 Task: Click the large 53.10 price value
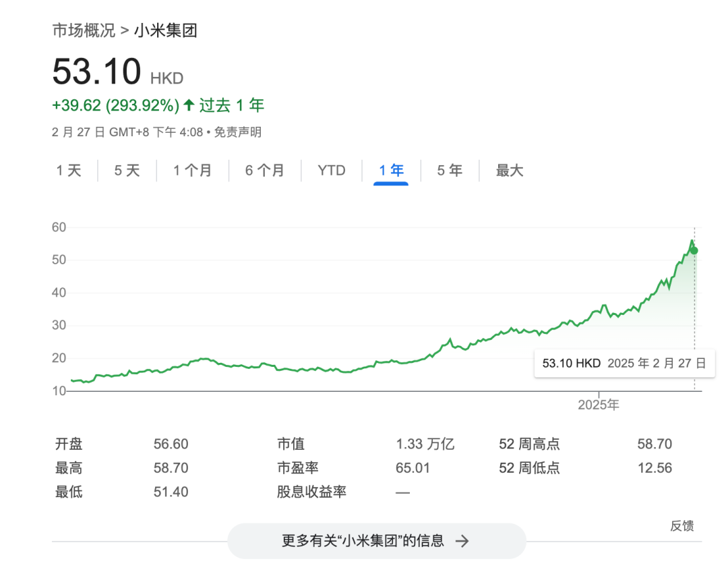click(x=96, y=71)
